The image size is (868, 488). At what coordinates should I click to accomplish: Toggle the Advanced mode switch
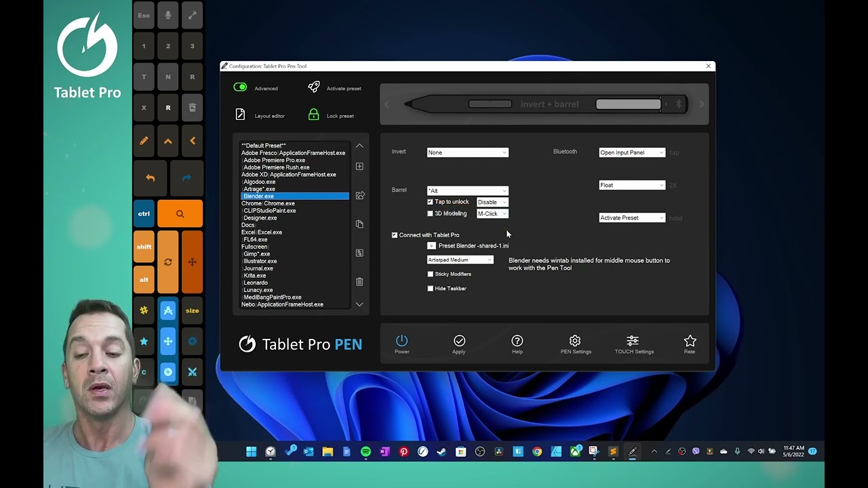(240, 87)
